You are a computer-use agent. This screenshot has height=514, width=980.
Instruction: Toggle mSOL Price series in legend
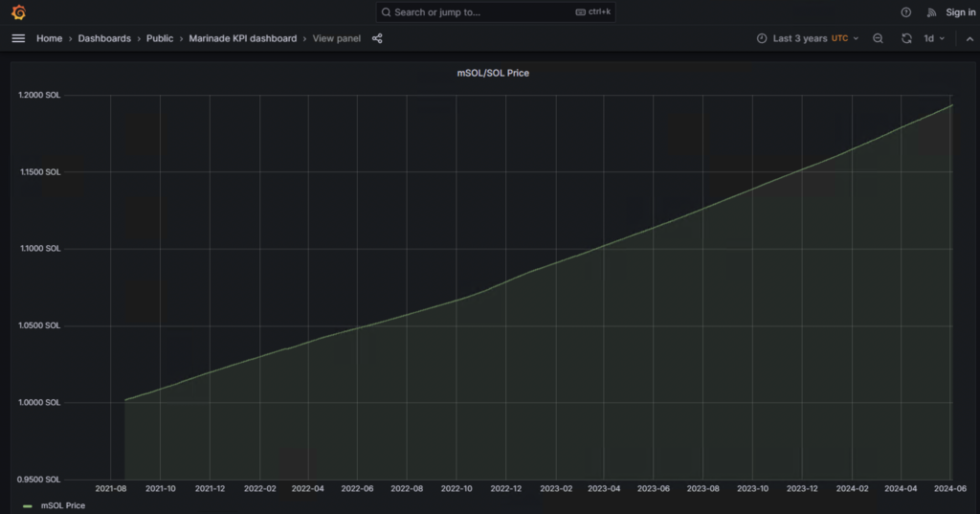(63, 505)
